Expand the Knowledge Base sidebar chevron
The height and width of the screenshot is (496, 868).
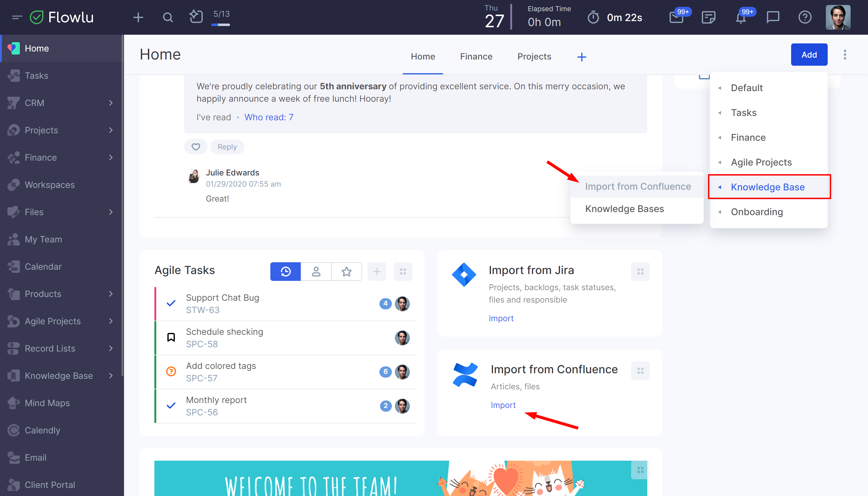tap(111, 375)
